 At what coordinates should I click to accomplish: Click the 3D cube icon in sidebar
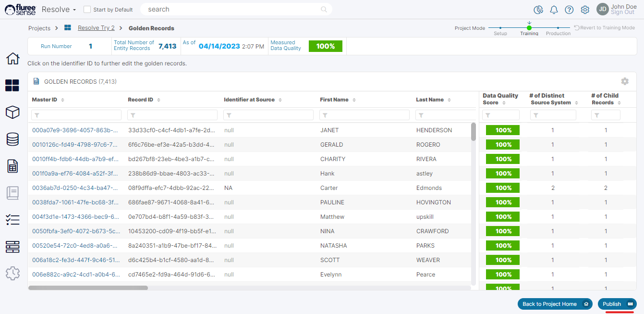[x=12, y=113]
